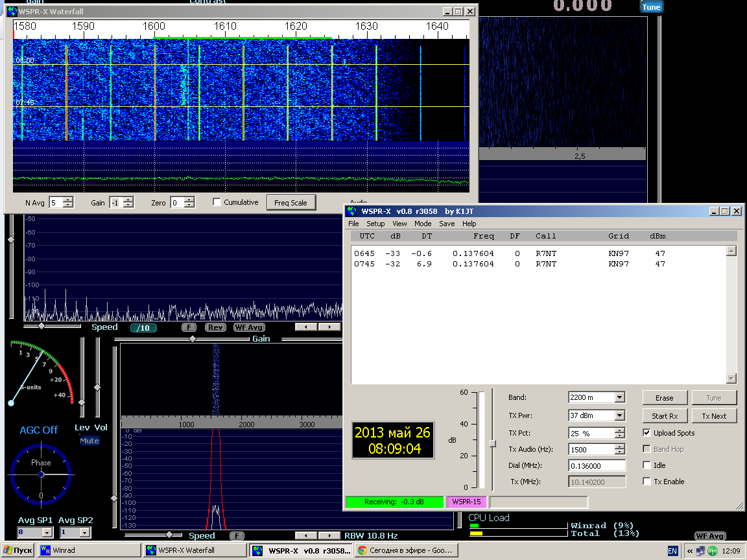Open the Band dropdown showing 2200 m
The width and height of the screenshot is (747, 560).
pos(619,397)
